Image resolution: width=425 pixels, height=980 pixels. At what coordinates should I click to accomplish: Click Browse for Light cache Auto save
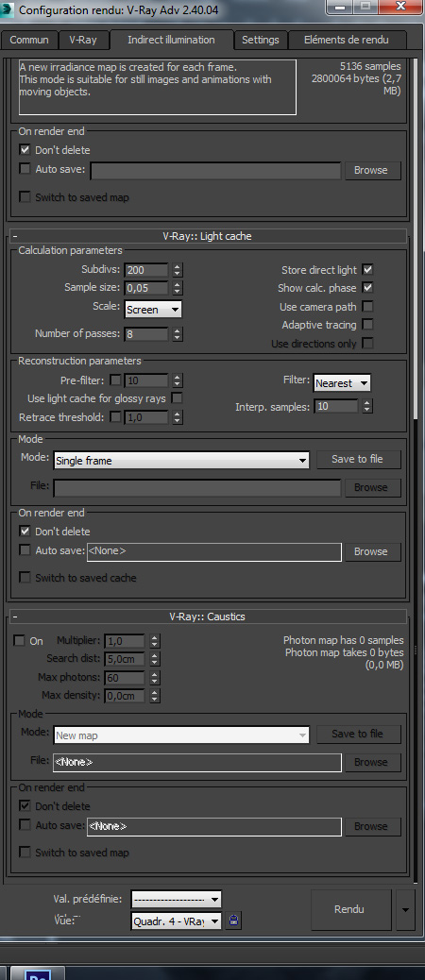(371, 551)
